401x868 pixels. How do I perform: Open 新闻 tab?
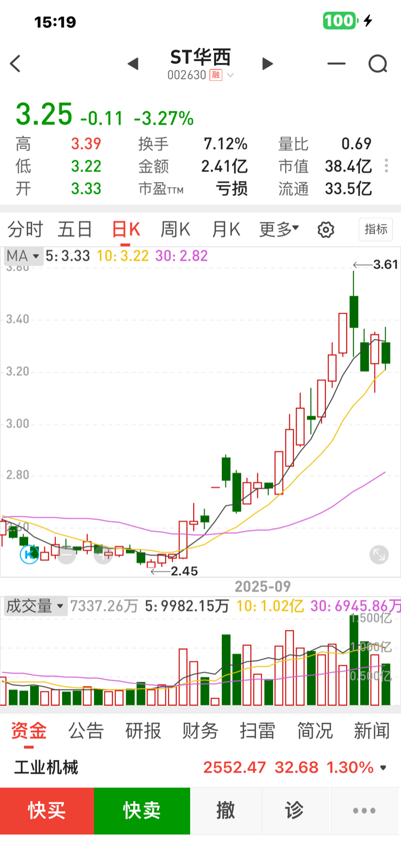(x=372, y=731)
